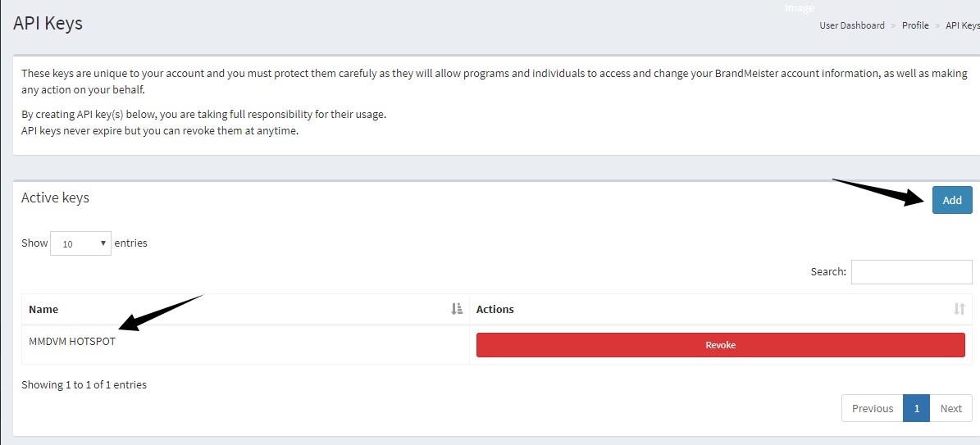The width and height of the screenshot is (980, 445).
Task: Open the Show entries count dropdown
Action: (x=80, y=243)
